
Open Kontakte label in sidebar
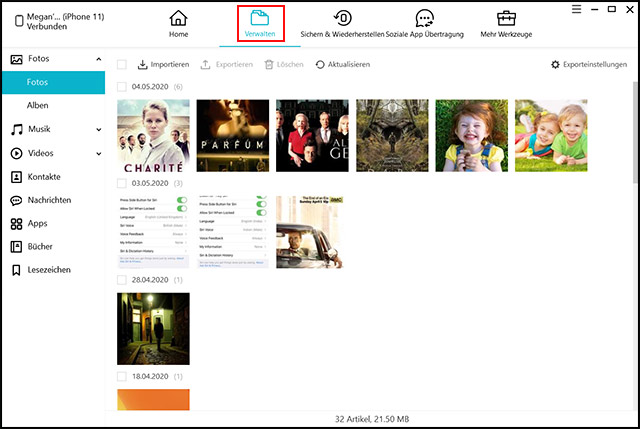point(44,177)
